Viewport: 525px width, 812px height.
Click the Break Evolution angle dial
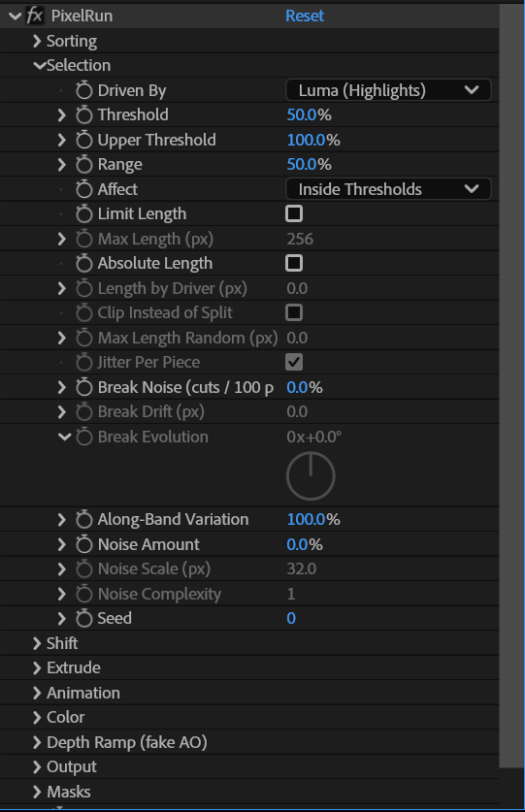pos(311,476)
